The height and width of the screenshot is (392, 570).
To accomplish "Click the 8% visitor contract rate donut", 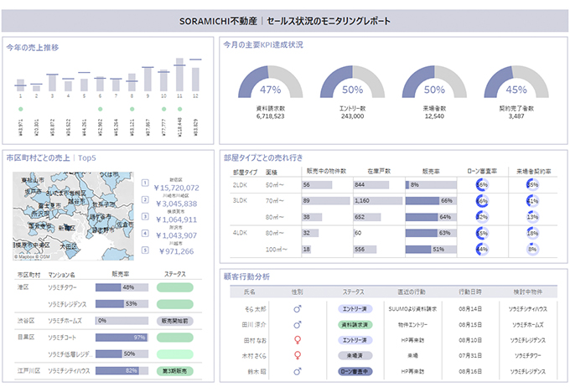I will pyautogui.click(x=532, y=249).
